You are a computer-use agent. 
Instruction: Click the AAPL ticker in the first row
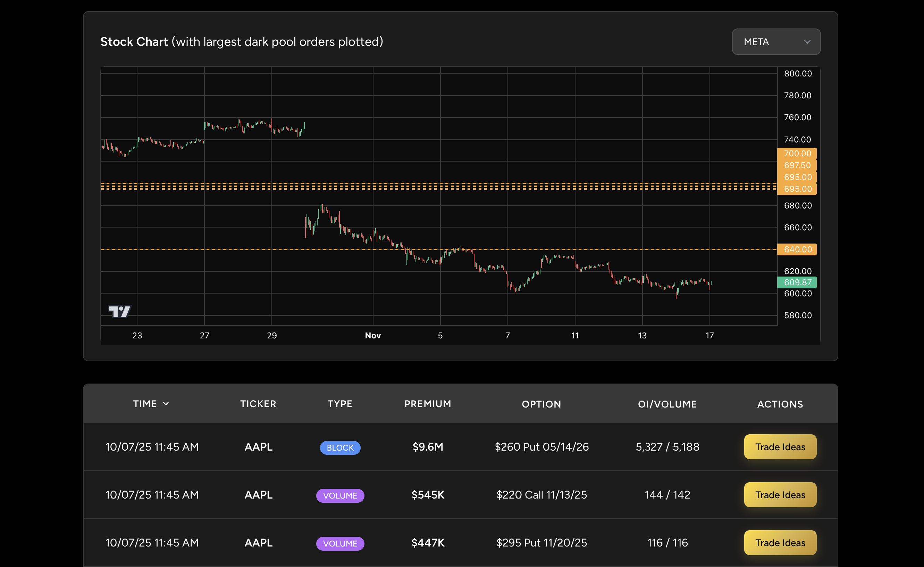point(258,447)
